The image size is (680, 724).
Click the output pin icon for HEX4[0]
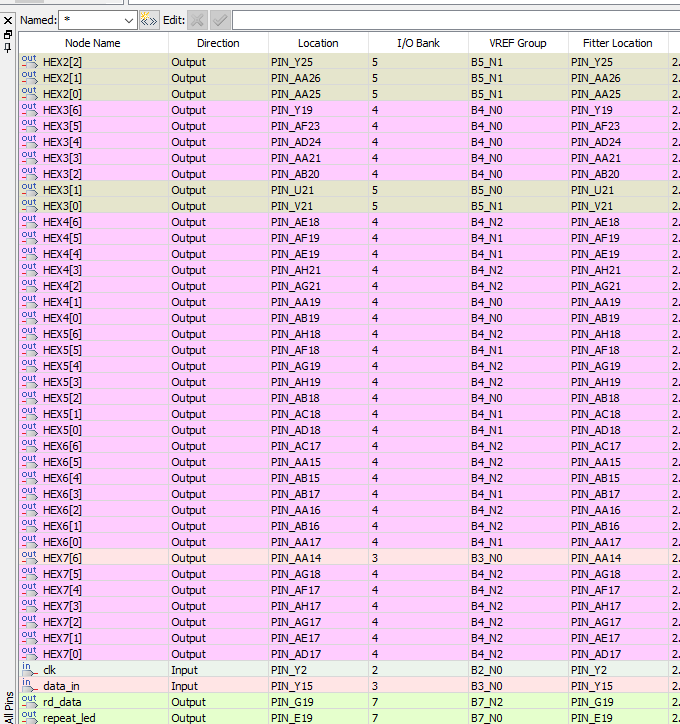pyautogui.click(x=30, y=318)
